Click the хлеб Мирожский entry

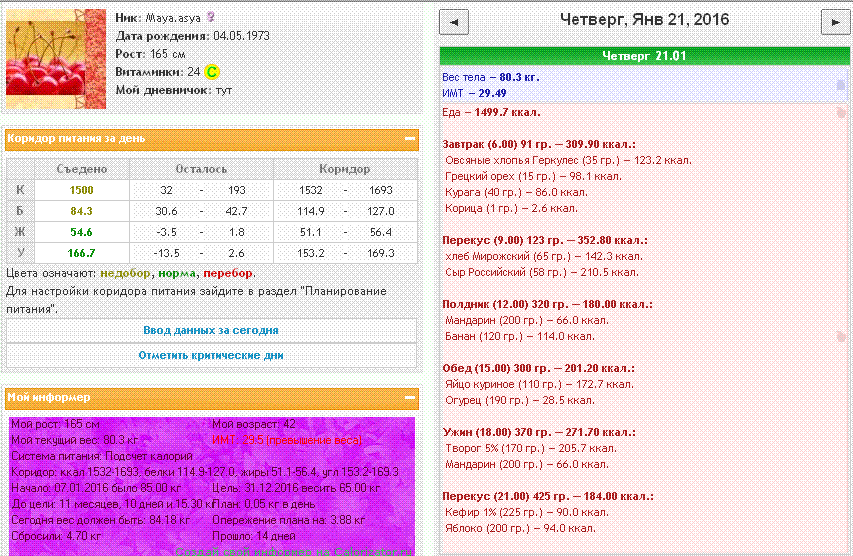click(x=544, y=256)
